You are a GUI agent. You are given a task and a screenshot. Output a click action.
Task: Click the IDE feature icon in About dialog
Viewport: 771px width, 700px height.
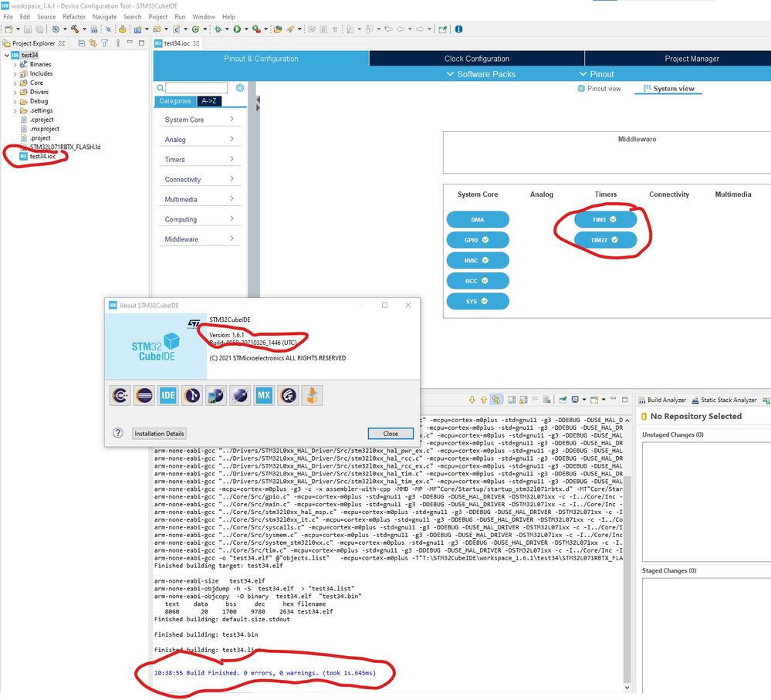coord(168,395)
